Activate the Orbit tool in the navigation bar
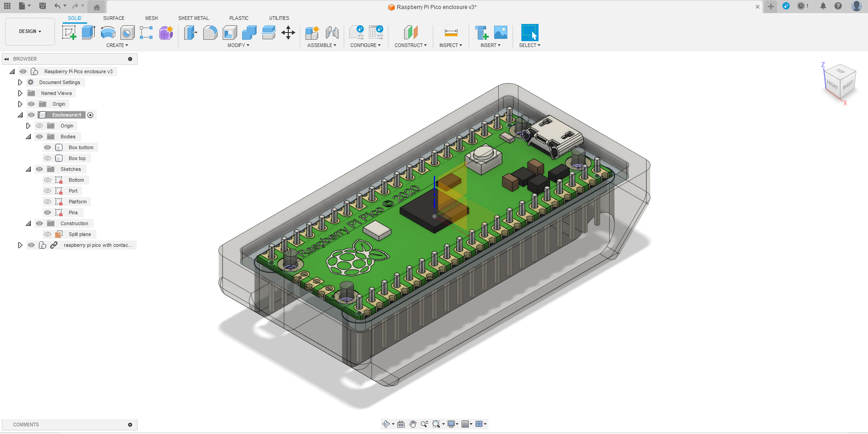 click(386, 424)
